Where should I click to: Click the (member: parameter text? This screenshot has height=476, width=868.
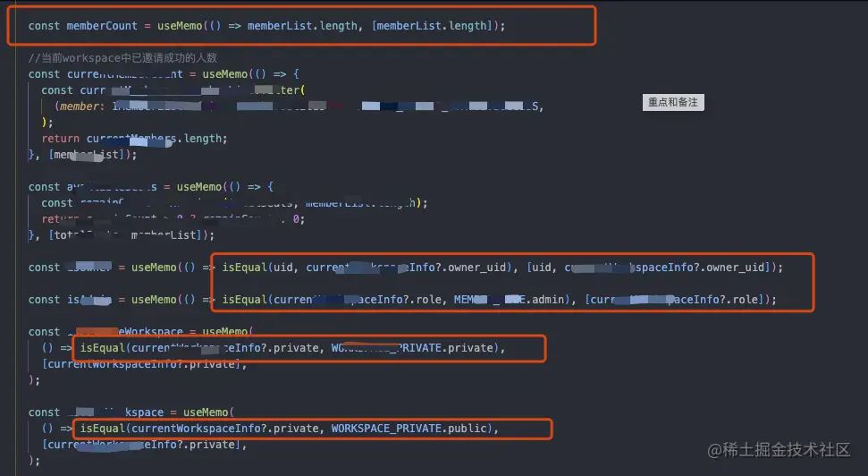(x=80, y=106)
